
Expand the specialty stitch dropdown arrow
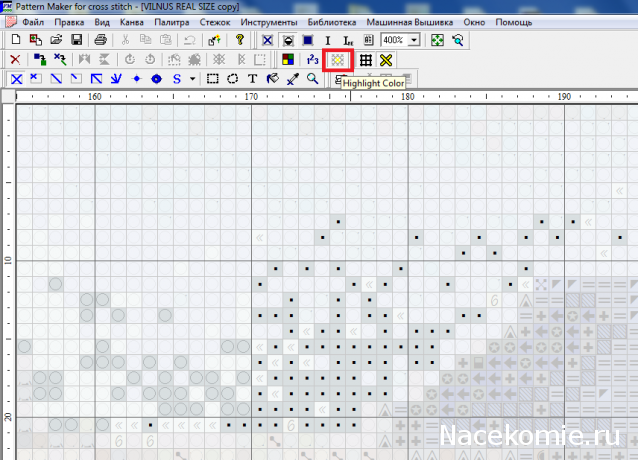(x=192, y=78)
